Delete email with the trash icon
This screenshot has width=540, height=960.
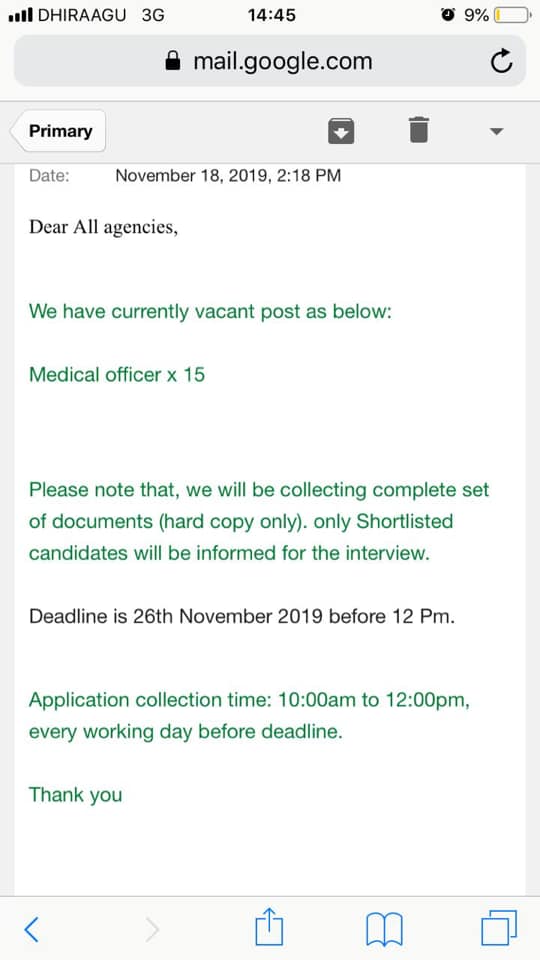419,130
